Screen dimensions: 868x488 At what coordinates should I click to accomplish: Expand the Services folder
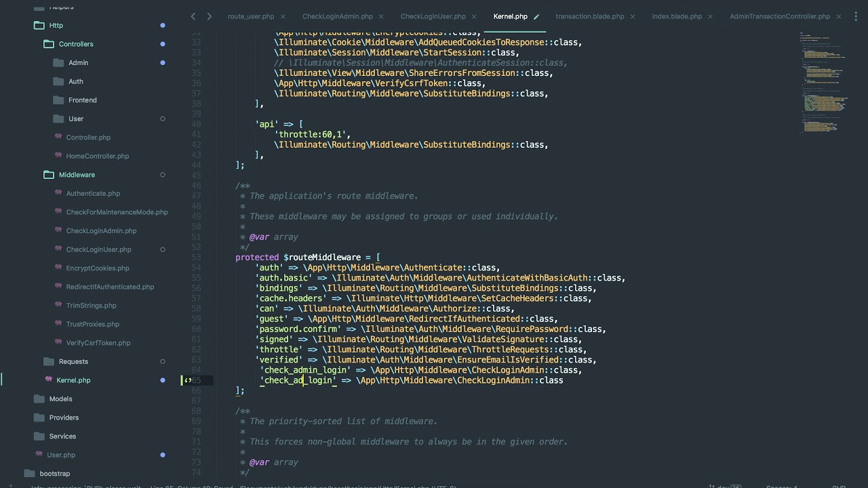point(55,436)
